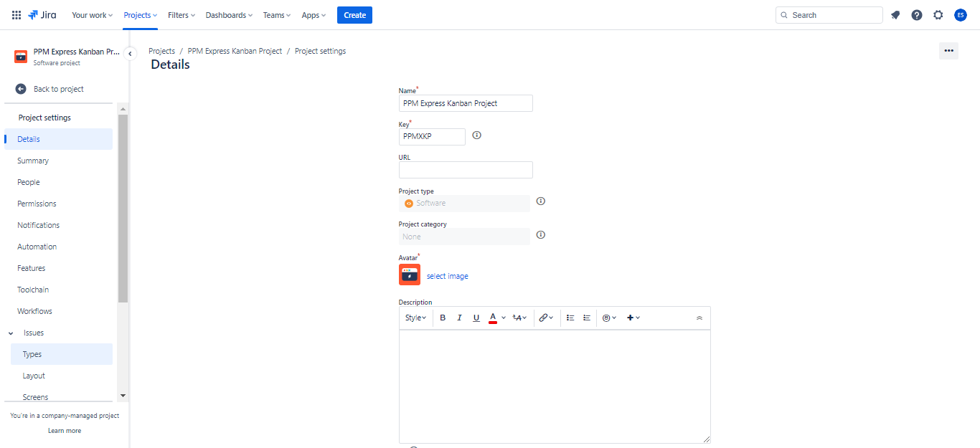
Task: Collapse the Issues section chevron
Action: pos(11,333)
